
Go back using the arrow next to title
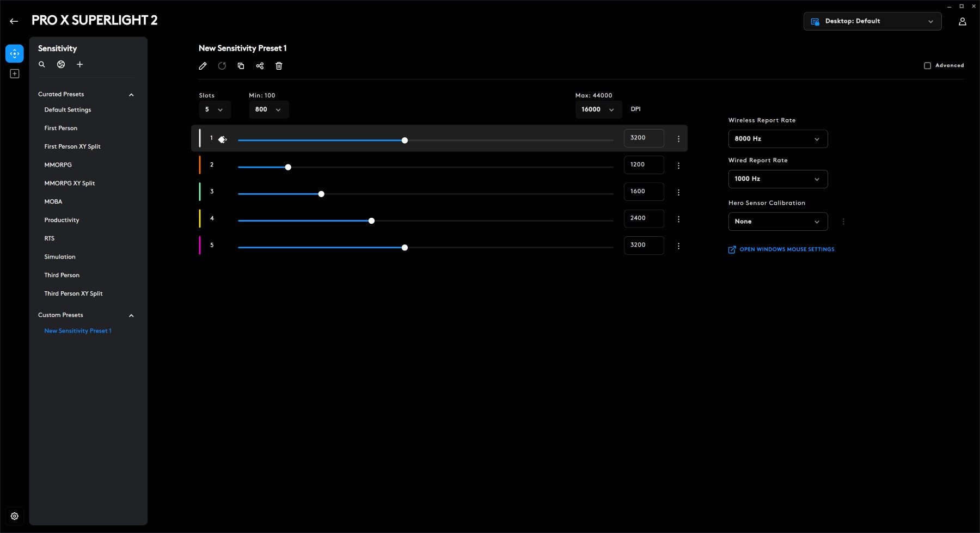click(14, 21)
